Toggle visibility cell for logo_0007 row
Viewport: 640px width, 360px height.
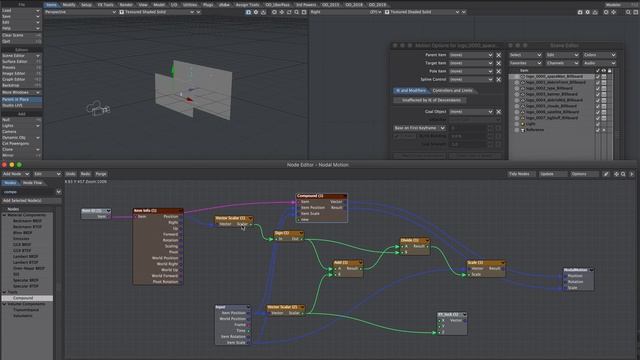click(x=604, y=118)
